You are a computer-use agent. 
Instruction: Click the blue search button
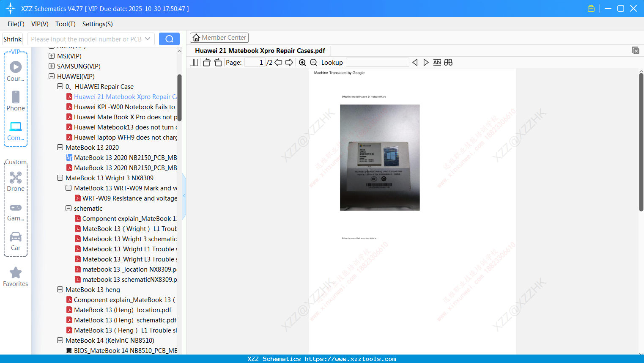pyautogui.click(x=169, y=39)
